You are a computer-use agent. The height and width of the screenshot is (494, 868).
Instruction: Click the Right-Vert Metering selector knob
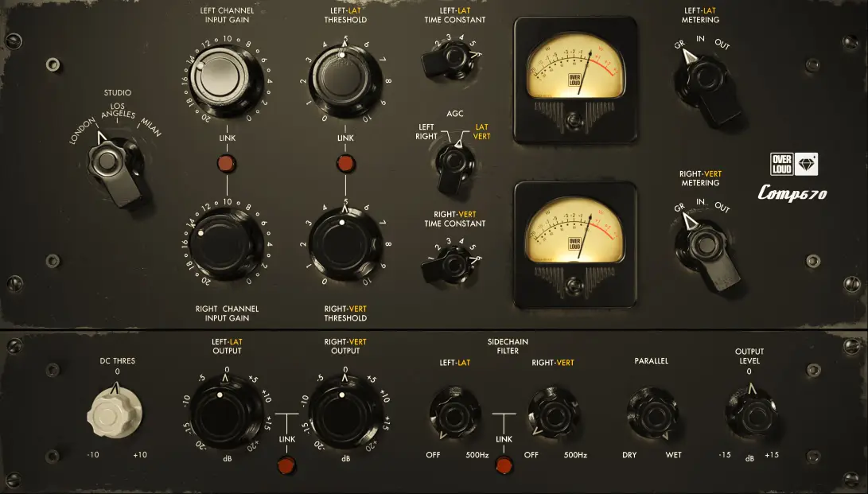pos(707,251)
